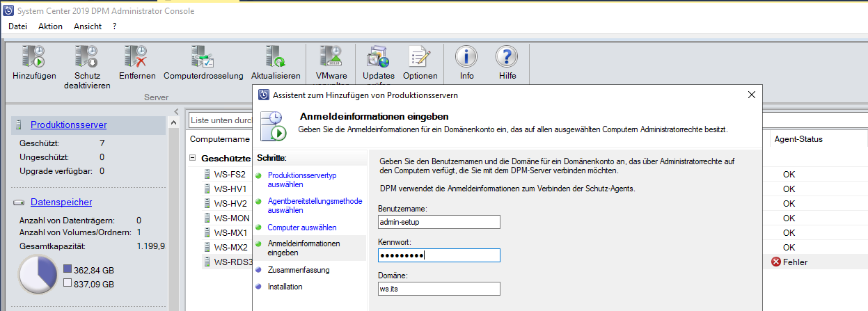868x311 pixels.
Task: Click the Geschützt count 7
Action: (x=102, y=143)
